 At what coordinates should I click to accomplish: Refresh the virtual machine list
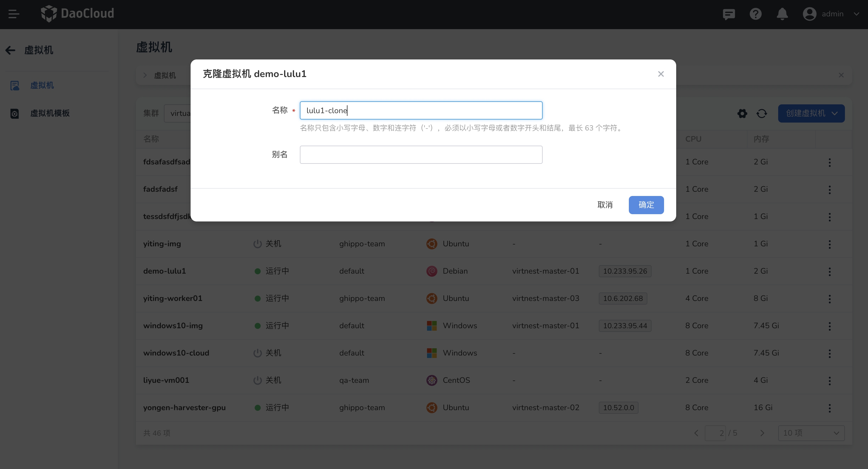(x=762, y=113)
